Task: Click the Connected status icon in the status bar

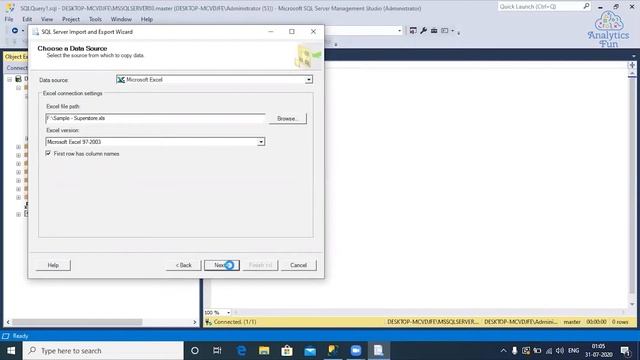Action: [209, 322]
